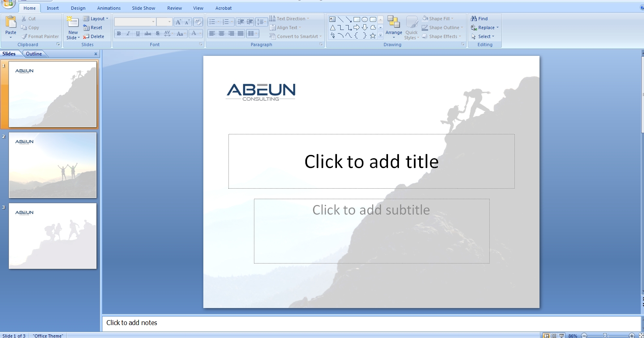This screenshot has height=338, width=644.
Task: Switch to Slide Sorter view
Action: pyautogui.click(x=554, y=336)
